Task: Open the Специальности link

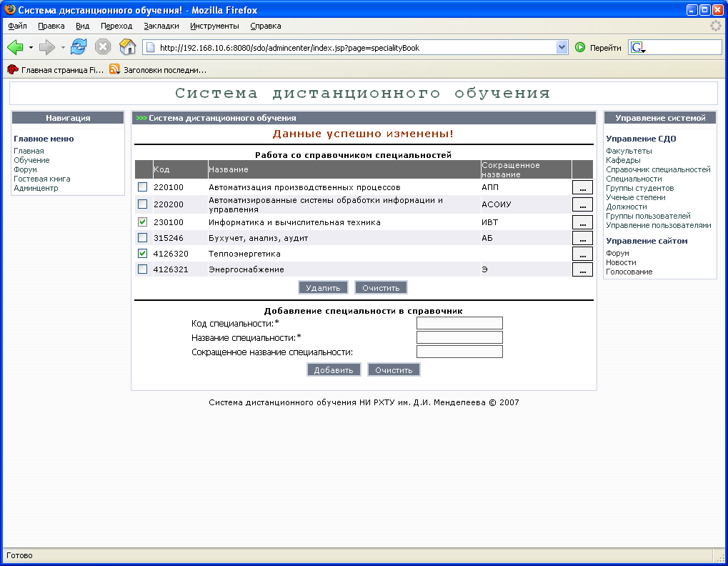Action: [634, 179]
